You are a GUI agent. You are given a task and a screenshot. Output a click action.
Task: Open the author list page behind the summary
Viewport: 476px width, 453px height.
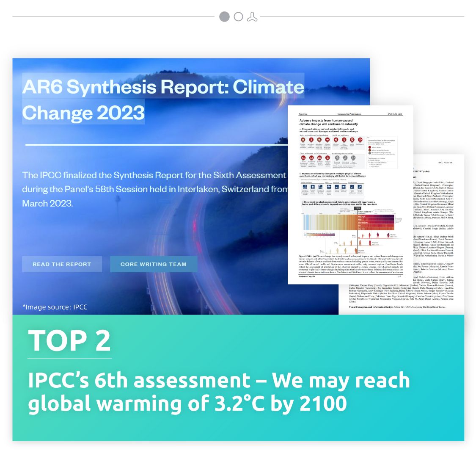439,235
